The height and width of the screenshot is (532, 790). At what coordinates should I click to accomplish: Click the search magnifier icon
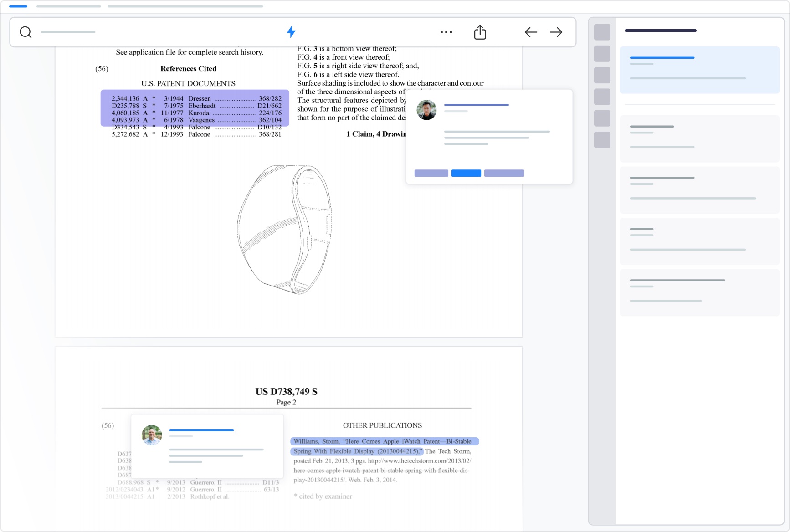[26, 32]
